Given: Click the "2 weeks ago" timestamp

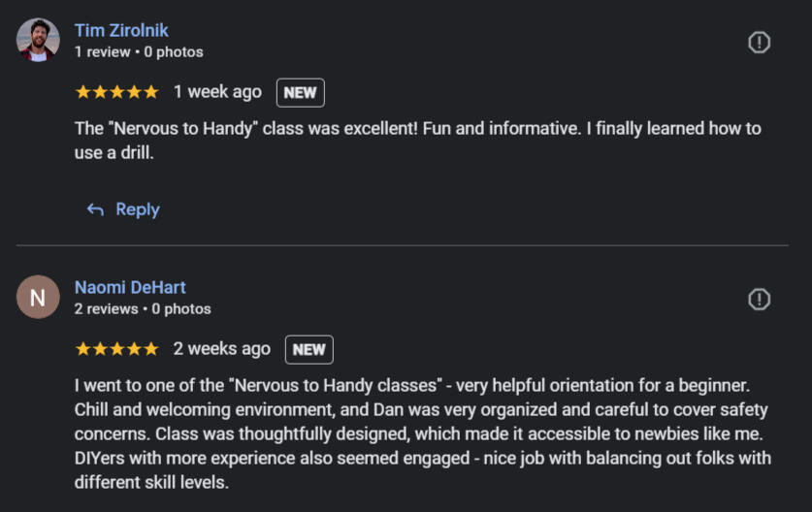Looking at the screenshot, I should point(222,349).
